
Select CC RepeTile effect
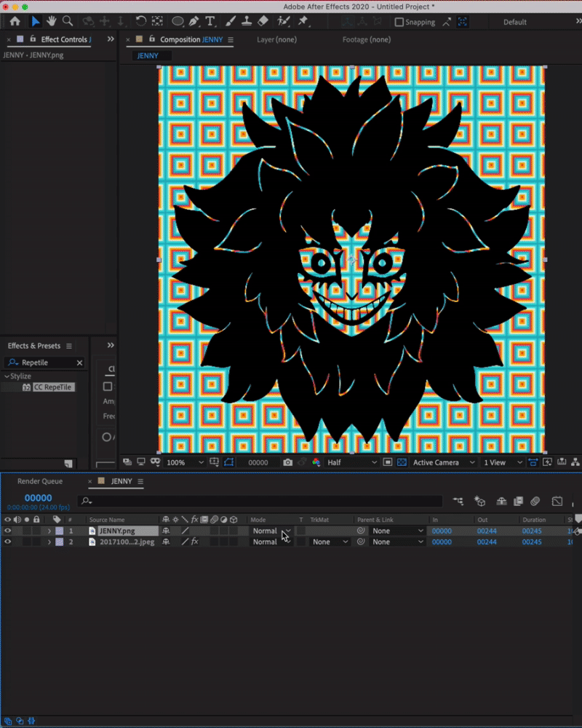click(52, 387)
